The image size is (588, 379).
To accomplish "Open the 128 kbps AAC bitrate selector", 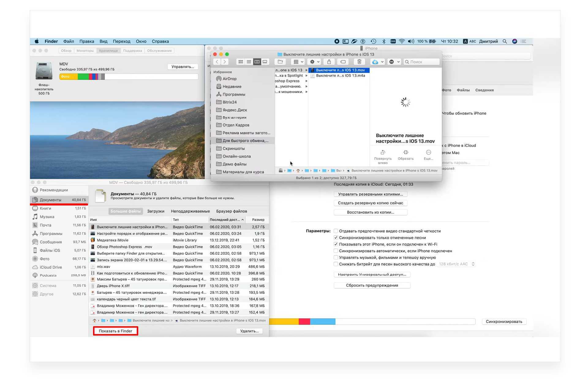I will click(x=456, y=264).
